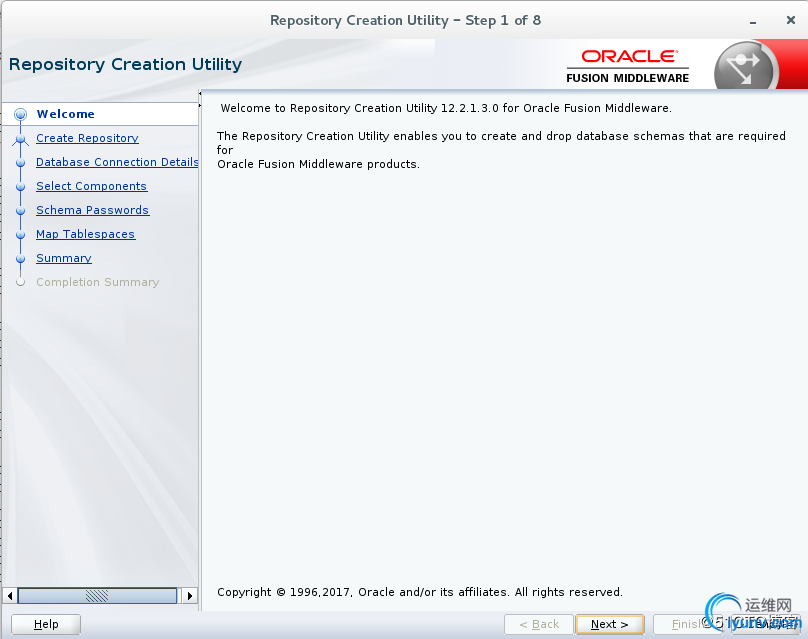Select the Welcome step in navigation
The height and width of the screenshot is (639, 808).
pyautogui.click(x=65, y=114)
